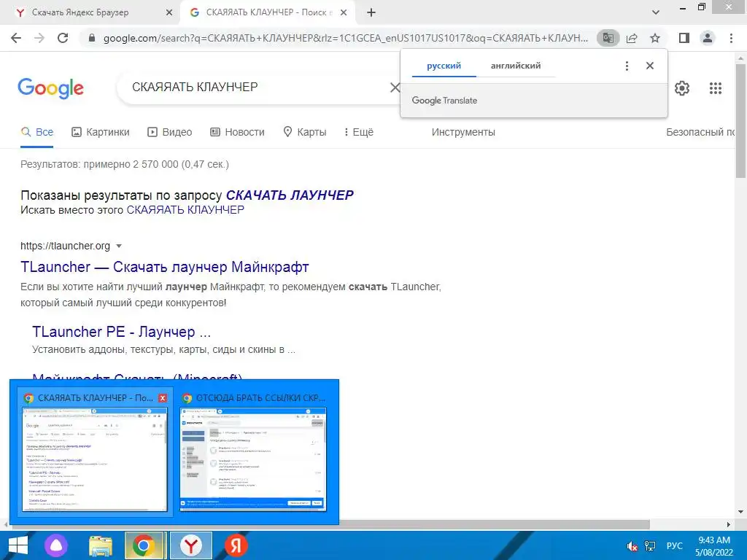Screen dimensions: 747x560
Task: Open Alice assistant in taskbar
Action: tap(56, 545)
